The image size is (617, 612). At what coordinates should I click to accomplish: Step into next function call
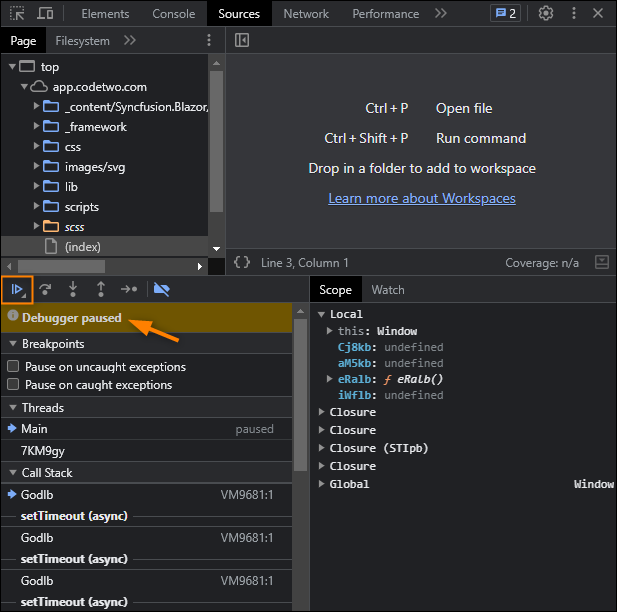click(73, 290)
